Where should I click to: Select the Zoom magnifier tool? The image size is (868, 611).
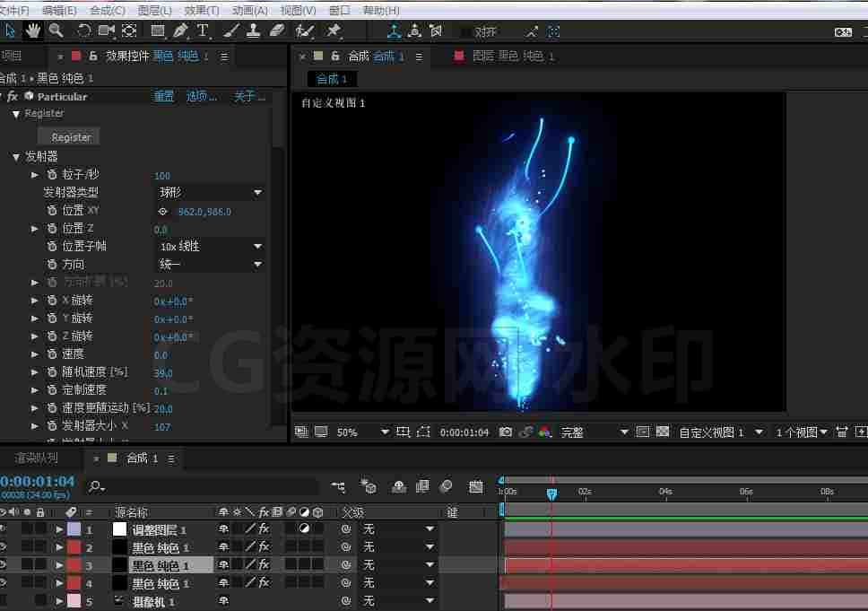(56, 31)
